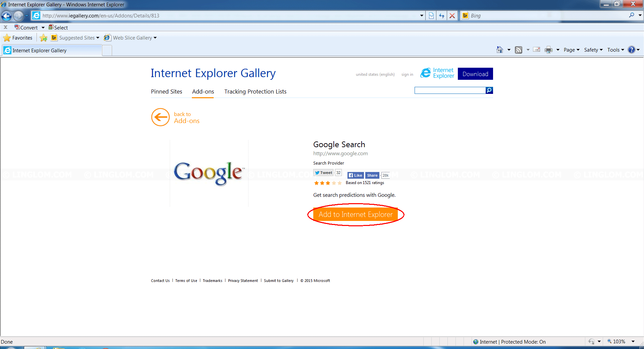Click the sign in link
Viewport: 644px width, 349px height.
click(407, 74)
